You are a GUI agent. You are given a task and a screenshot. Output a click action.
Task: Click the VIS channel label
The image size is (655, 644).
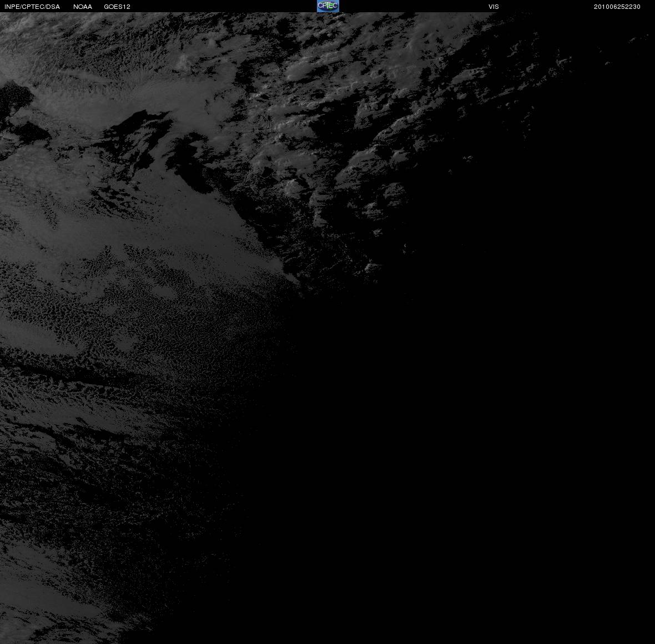pyautogui.click(x=494, y=7)
